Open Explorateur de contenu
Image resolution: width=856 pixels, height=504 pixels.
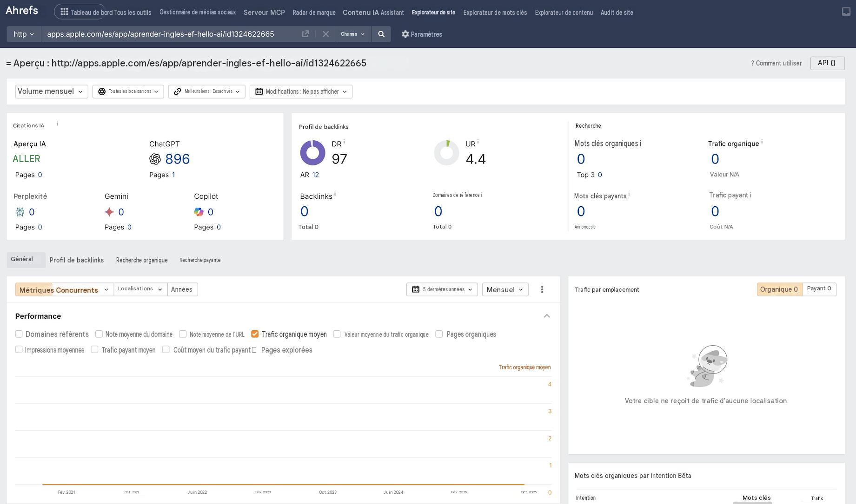point(564,13)
